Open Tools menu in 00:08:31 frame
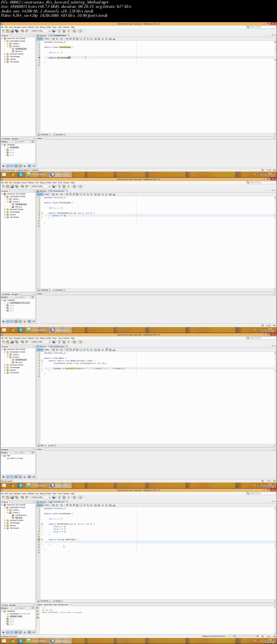 (60, 494)
